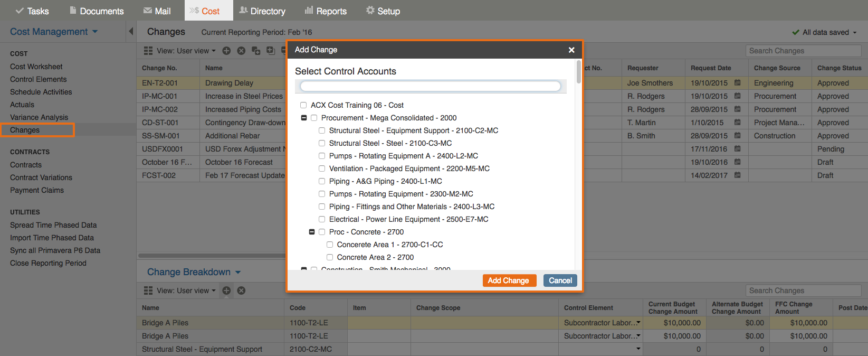Viewport: 868px width, 356px height.
Task: Click the orange Add Change button
Action: pyautogui.click(x=509, y=280)
